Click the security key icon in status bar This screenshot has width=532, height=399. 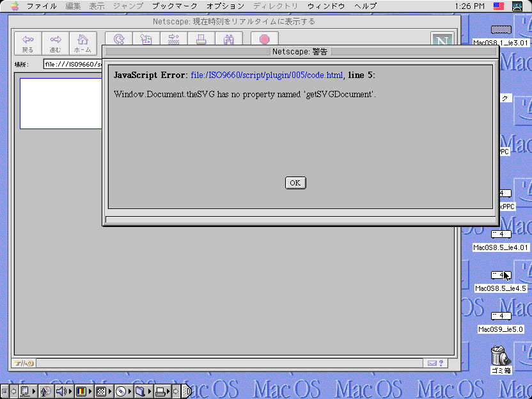24,363
